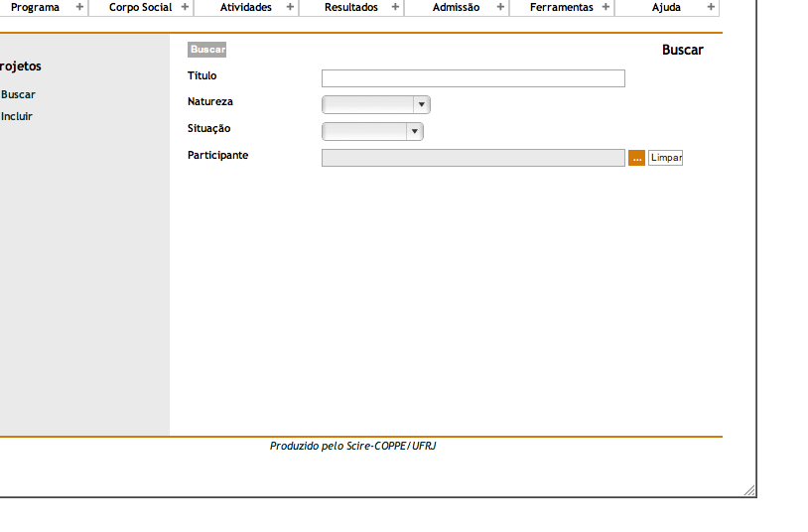Select Incluir link in the sidebar
Viewport: 808px width, 532px height.
[17, 116]
